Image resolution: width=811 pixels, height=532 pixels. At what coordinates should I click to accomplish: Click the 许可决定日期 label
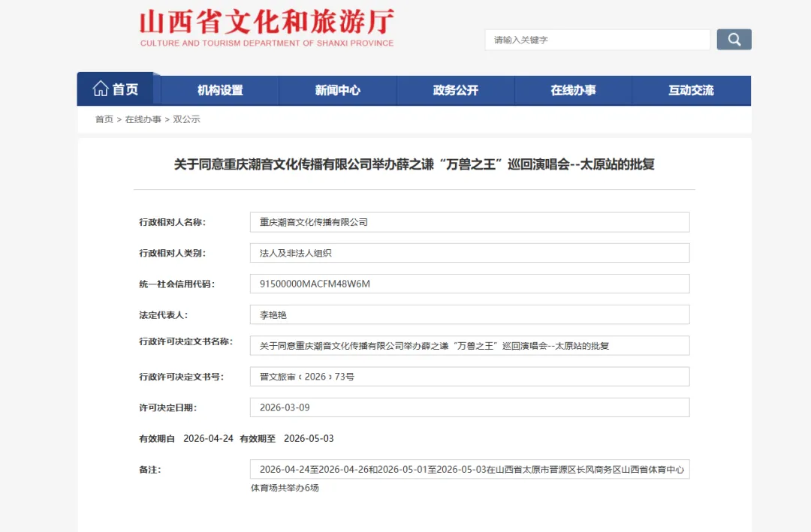click(x=168, y=408)
